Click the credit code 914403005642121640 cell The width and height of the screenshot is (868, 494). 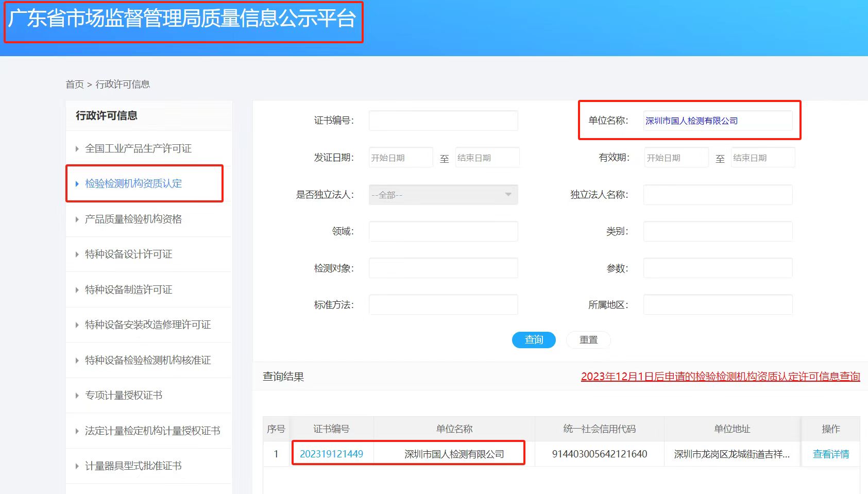(x=600, y=454)
